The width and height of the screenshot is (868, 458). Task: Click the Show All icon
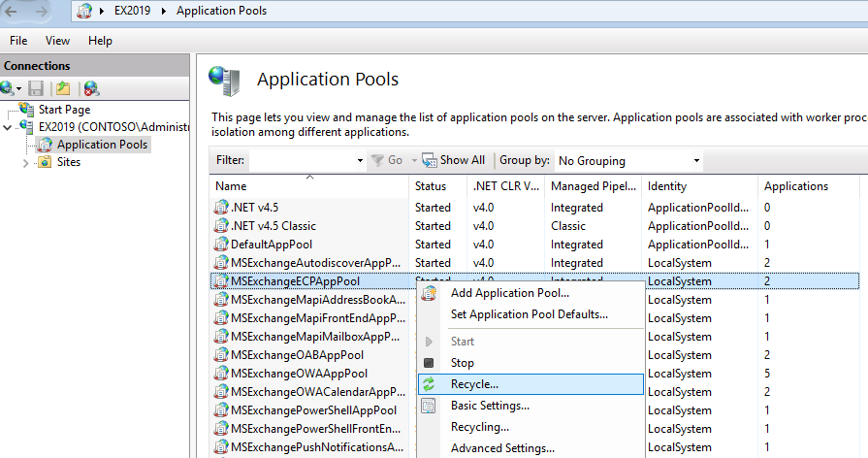pyautogui.click(x=429, y=161)
